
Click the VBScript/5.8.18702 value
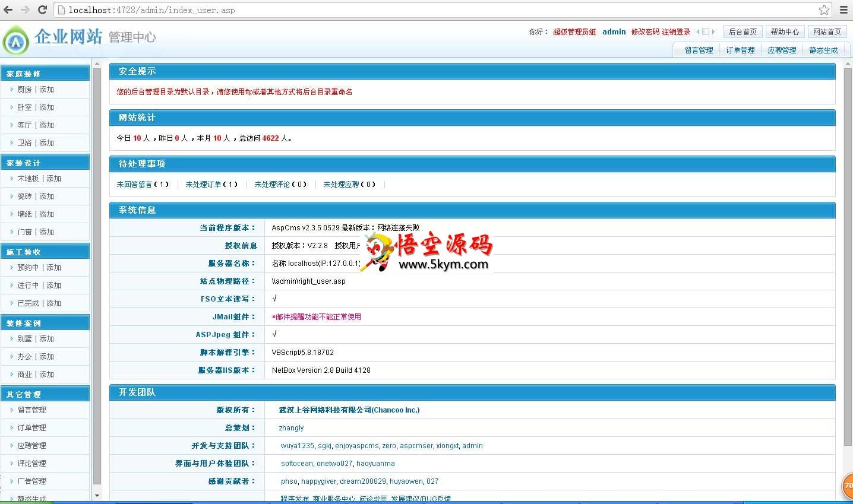tap(303, 353)
